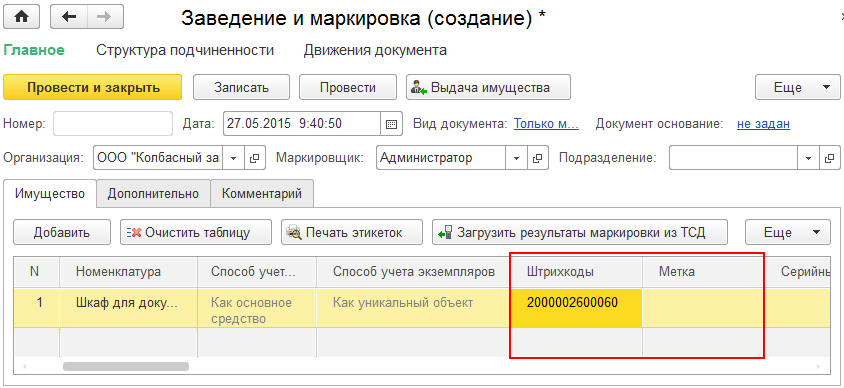Focus the Номер input field
The image size is (844, 388).
[113, 124]
